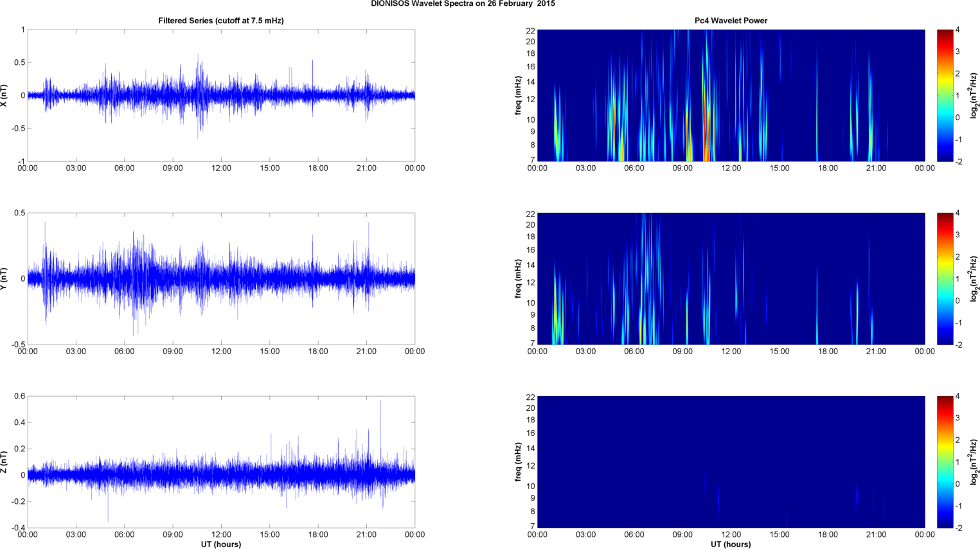Click the '09:00' tick under the top spectrogram

tap(682, 168)
